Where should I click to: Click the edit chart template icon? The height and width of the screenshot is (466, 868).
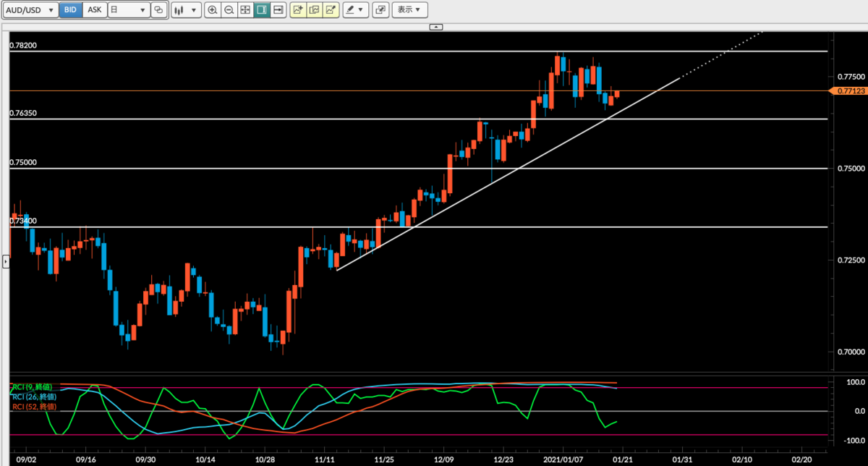click(x=331, y=10)
